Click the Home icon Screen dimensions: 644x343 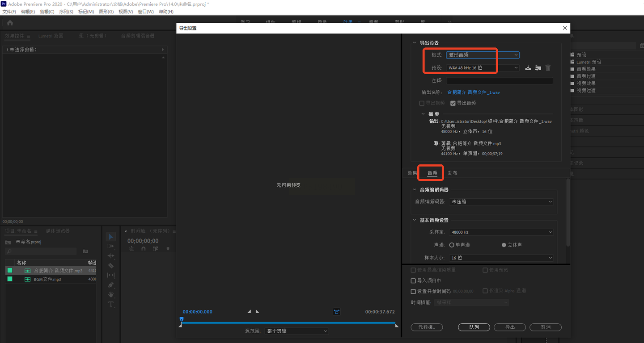click(x=10, y=22)
